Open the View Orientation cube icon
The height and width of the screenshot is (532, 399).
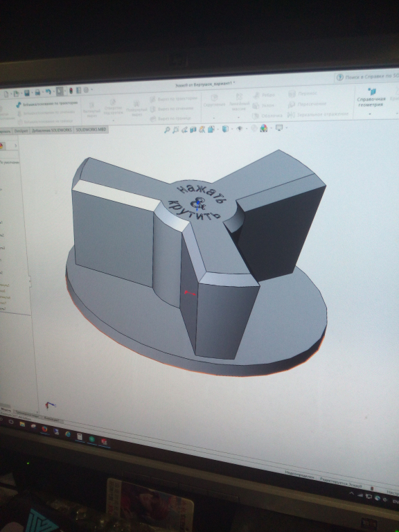coord(211,130)
